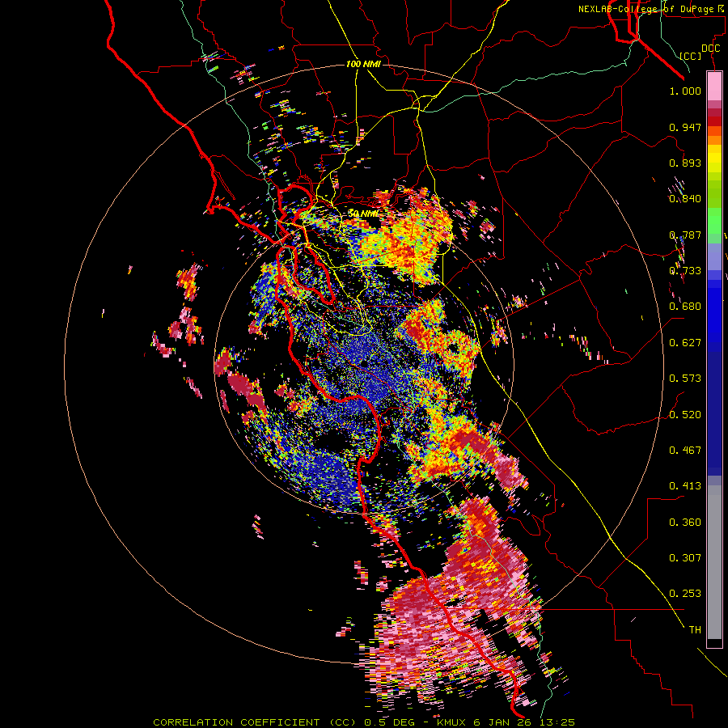Click the 0.520 scale value
Viewport: 728px width, 728px height.
point(685,415)
